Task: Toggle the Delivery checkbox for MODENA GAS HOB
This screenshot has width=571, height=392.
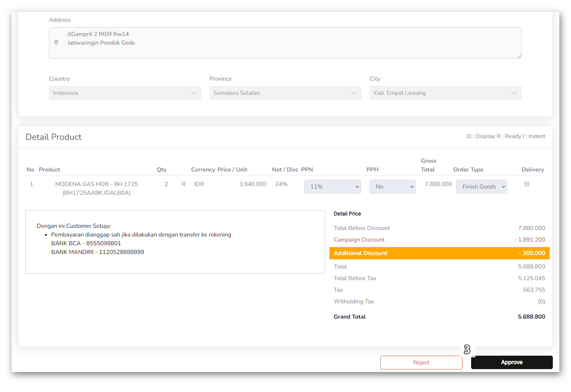Action: 527,184
